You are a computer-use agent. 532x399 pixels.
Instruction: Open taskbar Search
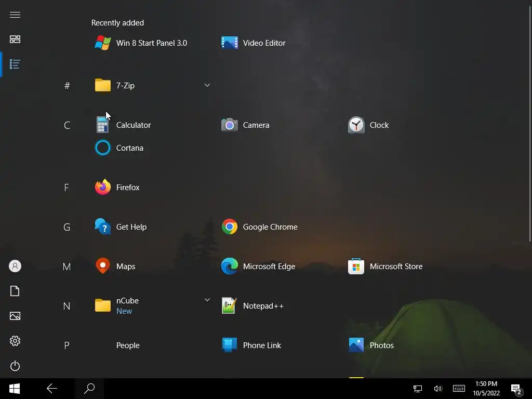(x=89, y=389)
